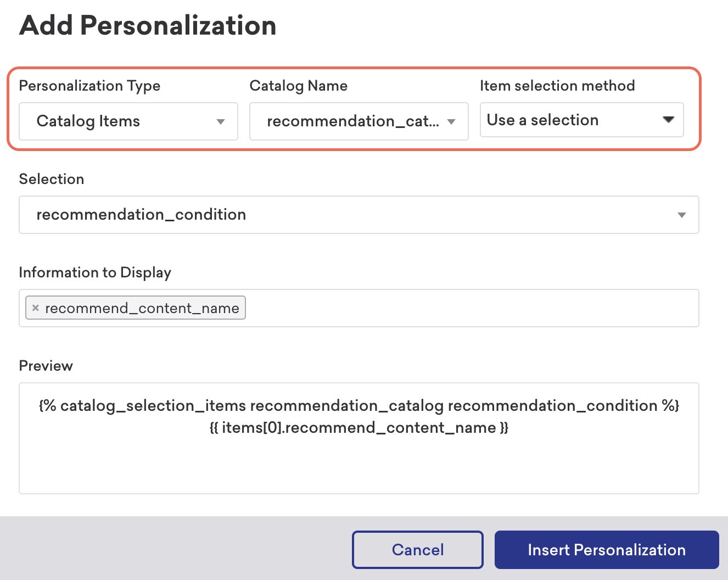This screenshot has width=728, height=580.
Task: Click the Preview code box
Action: (x=359, y=438)
